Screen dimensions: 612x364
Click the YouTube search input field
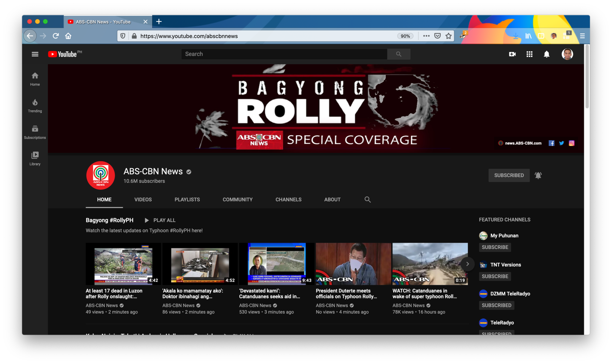point(284,54)
